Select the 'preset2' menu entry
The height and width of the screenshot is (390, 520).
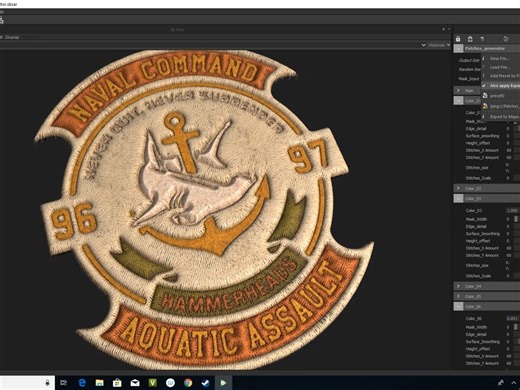(497, 96)
